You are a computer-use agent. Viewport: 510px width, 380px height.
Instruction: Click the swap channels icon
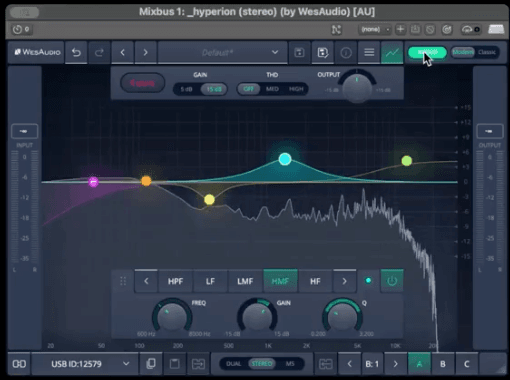pyautogui.click(x=198, y=364)
